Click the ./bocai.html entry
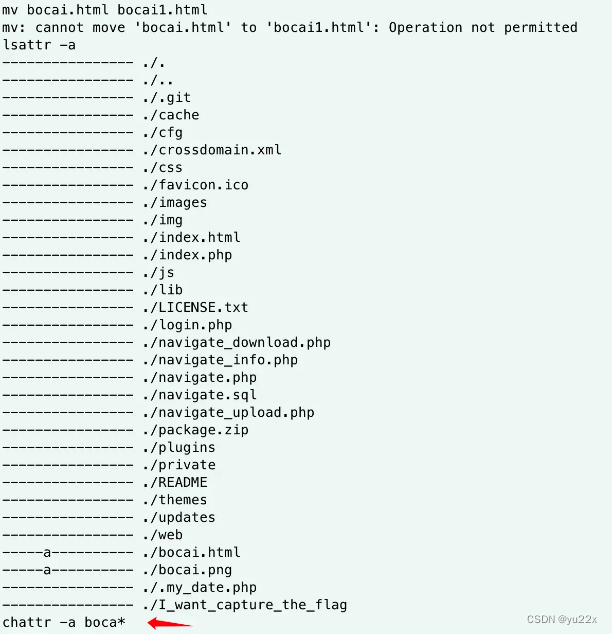 192,552
